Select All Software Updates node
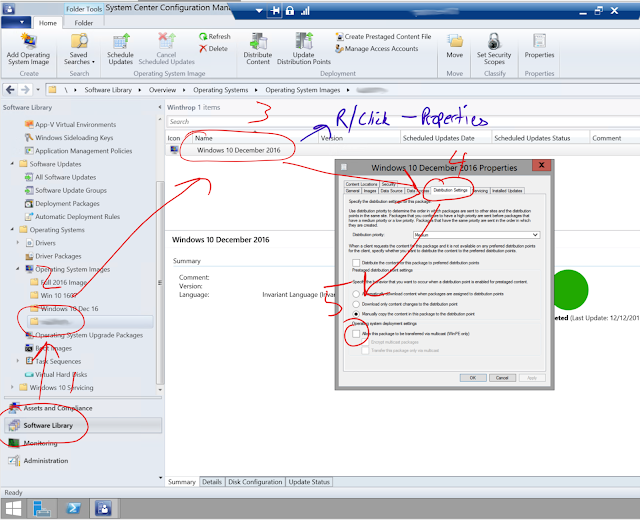Viewport: 640px width, 520px height. (60, 177)
